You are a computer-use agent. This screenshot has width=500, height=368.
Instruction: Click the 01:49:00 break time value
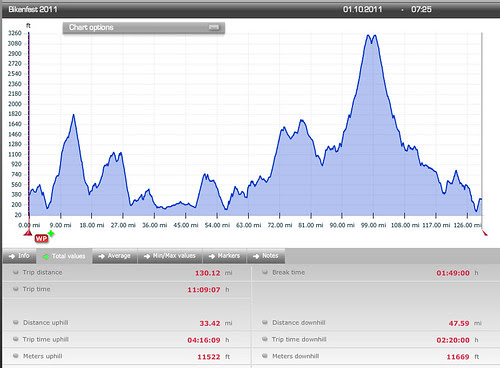point(453,273)
